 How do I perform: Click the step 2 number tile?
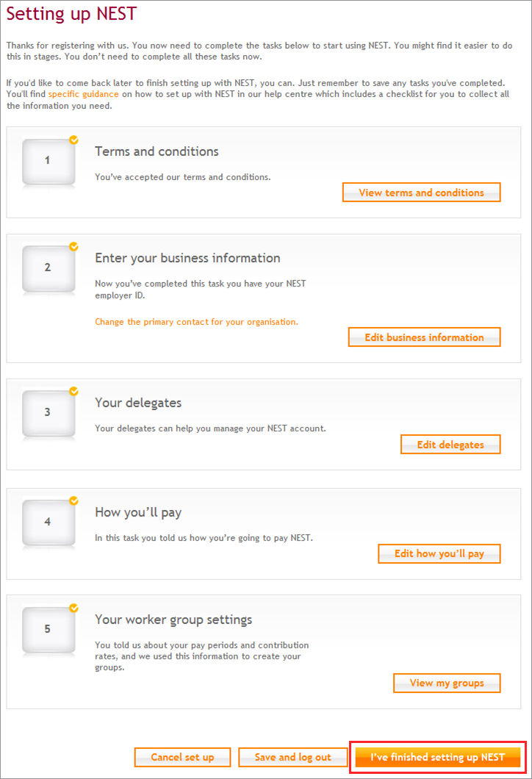coord(48,268)
